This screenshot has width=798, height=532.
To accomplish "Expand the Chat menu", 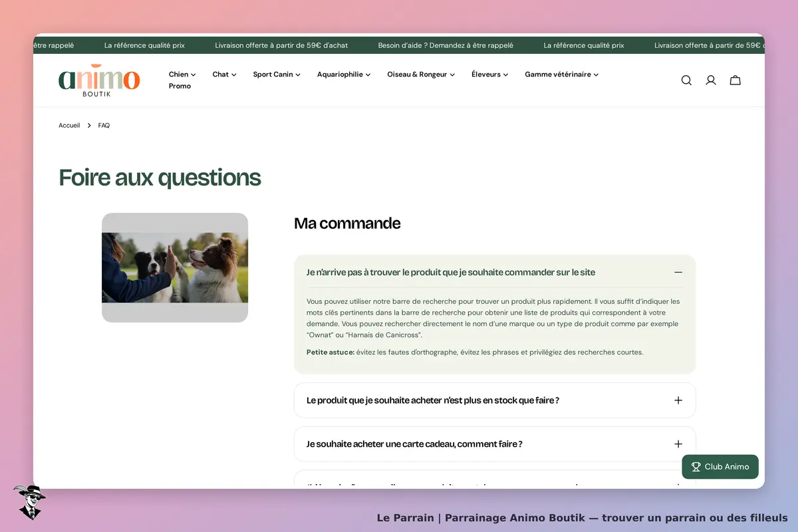I will (224, 74).
